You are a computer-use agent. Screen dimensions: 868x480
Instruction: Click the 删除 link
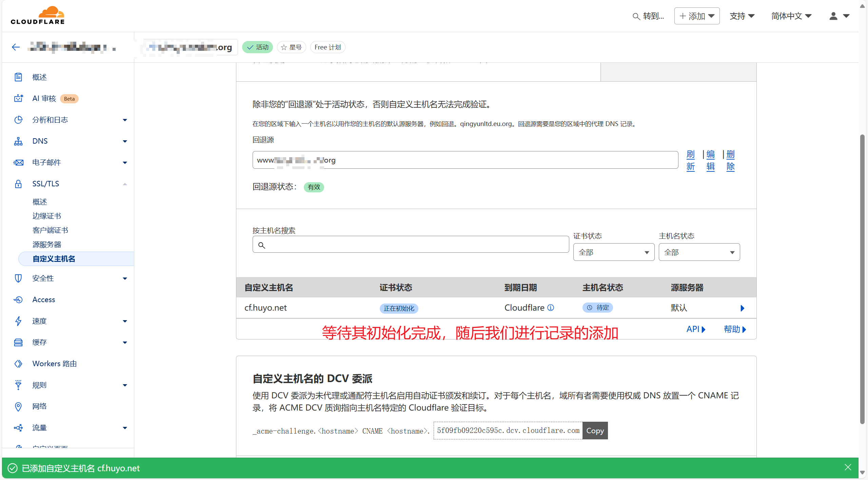coord(731,161)
